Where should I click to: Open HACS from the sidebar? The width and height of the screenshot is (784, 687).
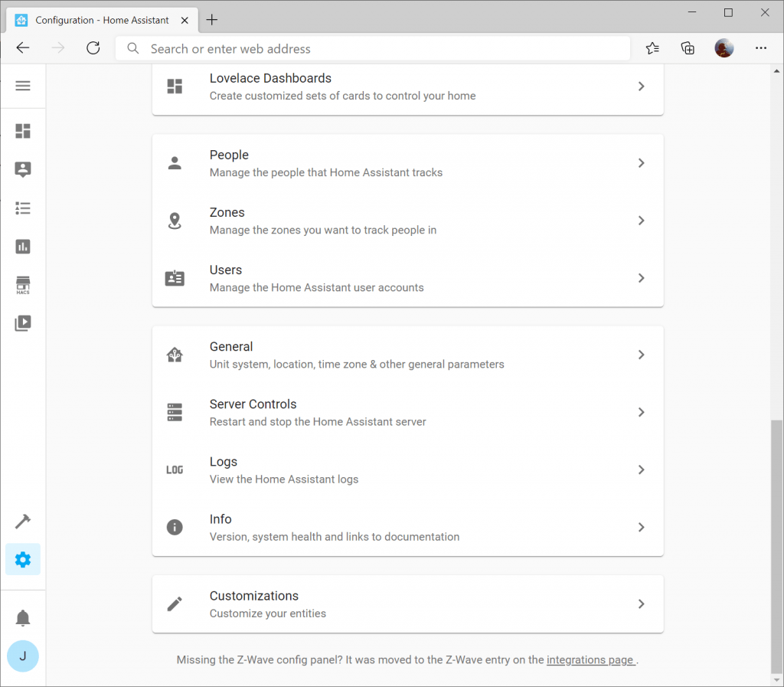point(23,284)
